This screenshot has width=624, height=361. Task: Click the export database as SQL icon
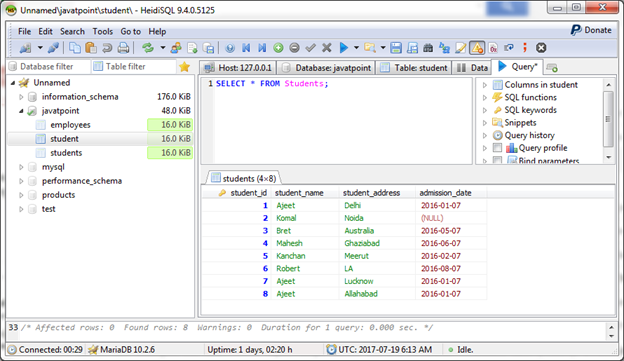(208, 48)
